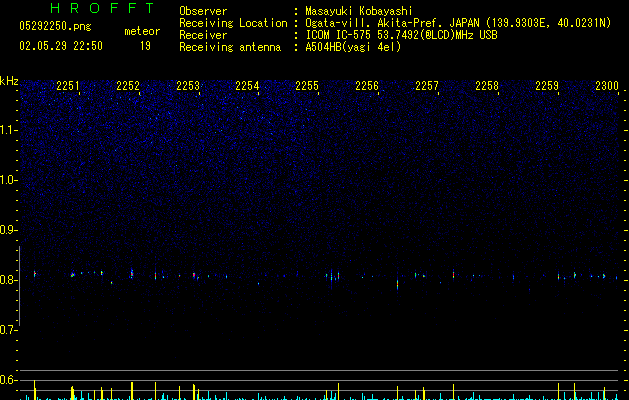Click the 2254 time marker

[x=247, y=86]
